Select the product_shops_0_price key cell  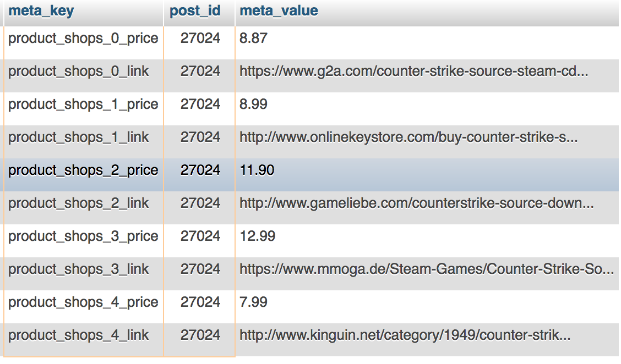84,43
